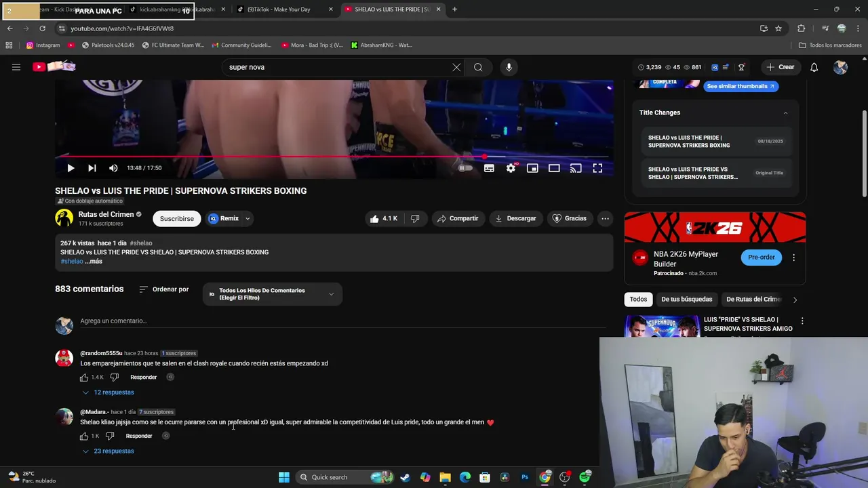Image resolution: width=868 pixels, height=488 pixels.
Task: Click the Gracias button
Action: pyautogui.click(x=570, y=218)
